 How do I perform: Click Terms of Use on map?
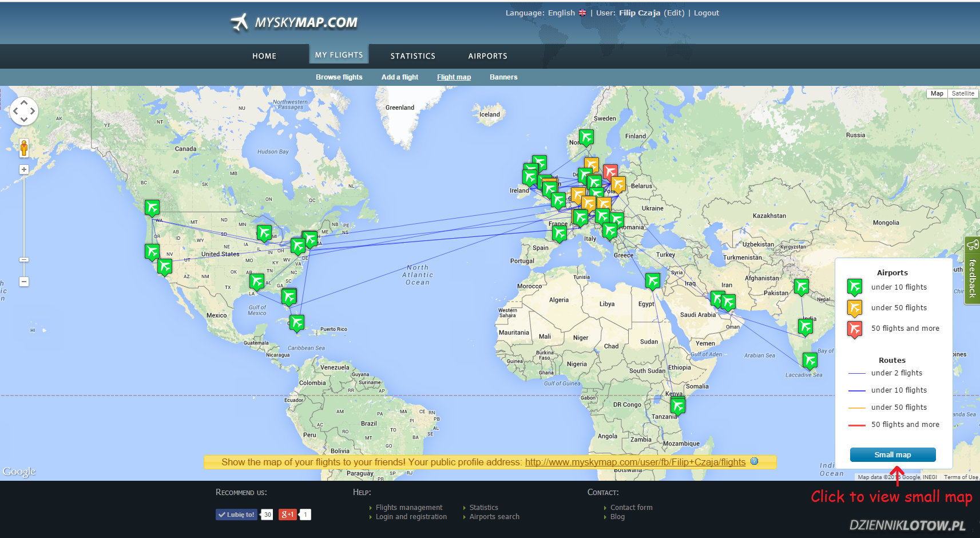click(x=961, y=477)
